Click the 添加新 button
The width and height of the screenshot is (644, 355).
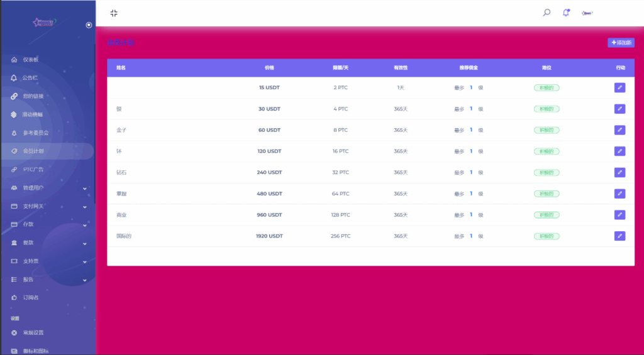[621, 43]
